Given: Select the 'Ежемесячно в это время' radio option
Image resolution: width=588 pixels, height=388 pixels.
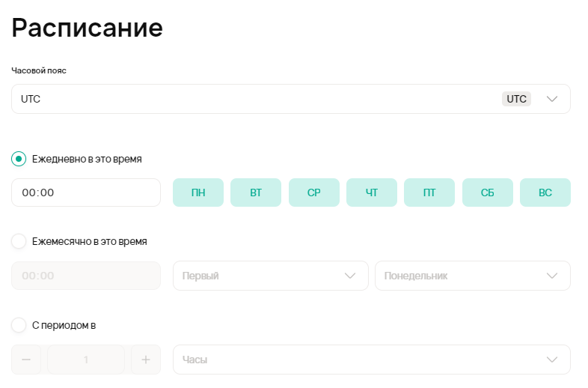Looking at the screenshot, I should pyautogui.click(x=19, y=241).
